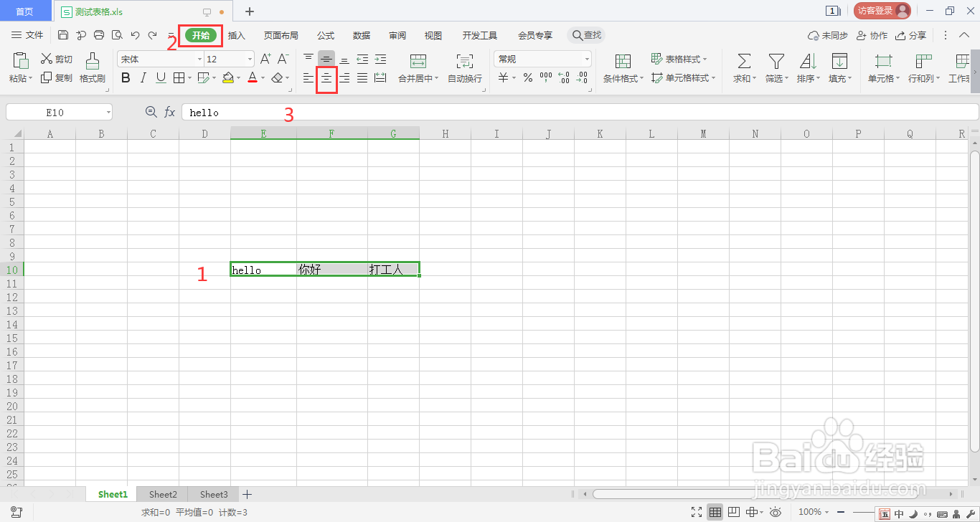980x522 pixels.
Task: Copy the selection with 复制
Action: coord(57,77)
